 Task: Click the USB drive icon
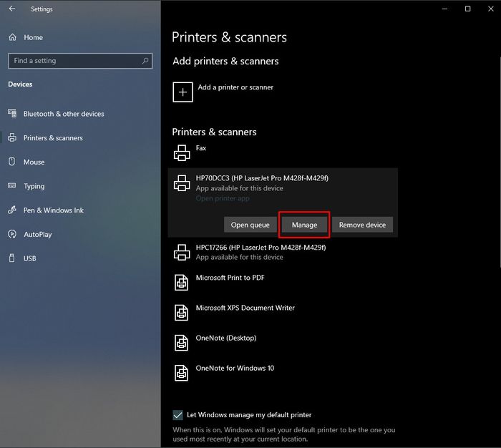click(12, 258)
